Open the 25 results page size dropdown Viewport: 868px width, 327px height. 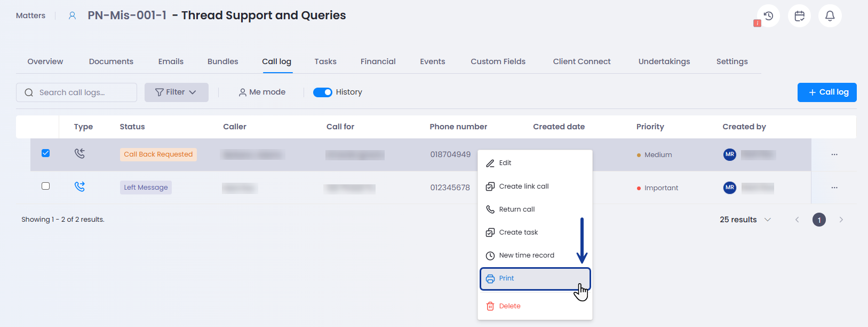(x=745, y=220)
